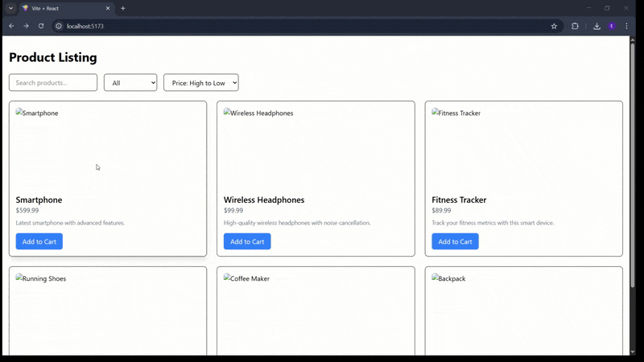Image resolution: width=644 pixels, height=362 pixels.
Task: View site information icon in address bar
Action: (59, 26)
